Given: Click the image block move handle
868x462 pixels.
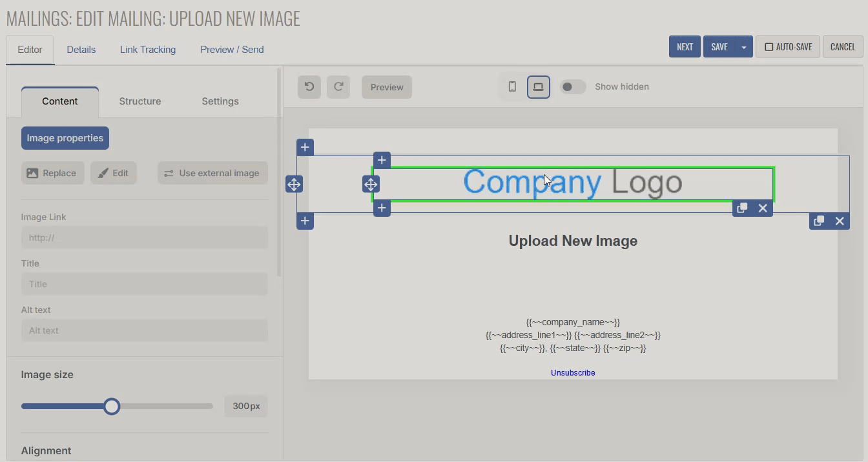Looking at the screenshot, I should [371, 185].
